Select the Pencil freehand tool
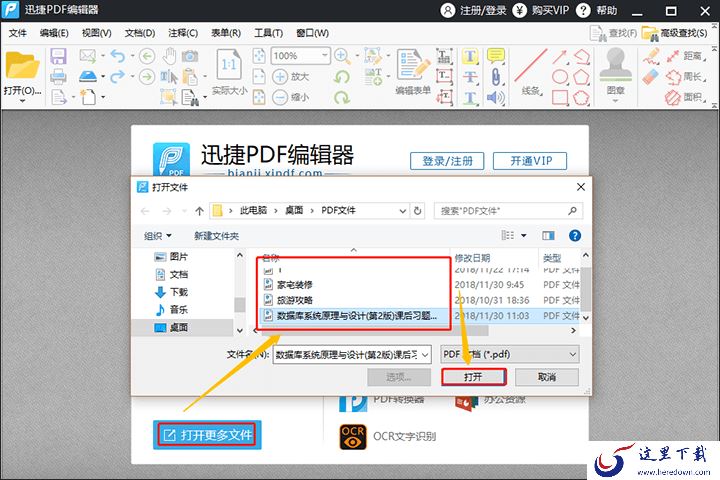The width and height of the screenshot is (720, 480). pyautogui.click(x=650, y=56)
